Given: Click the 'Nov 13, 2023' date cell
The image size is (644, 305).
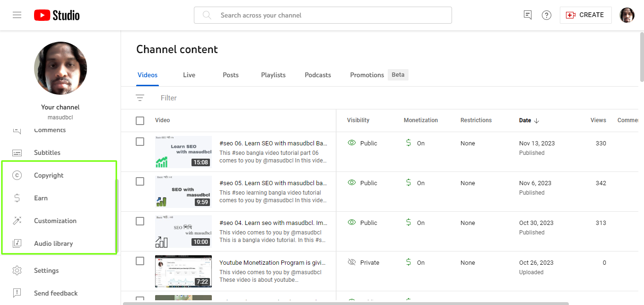Looking at the screenshot, I should click(537, 143).
